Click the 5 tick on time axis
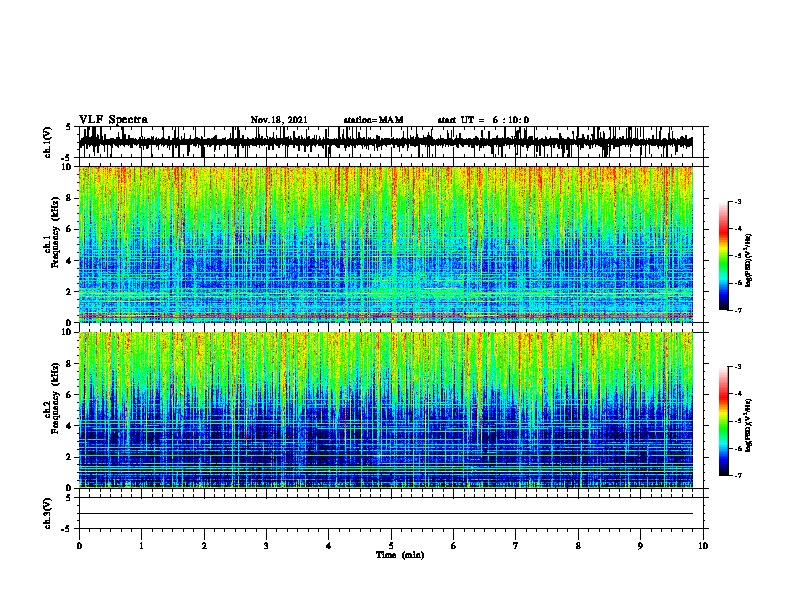 coord(391,546)
